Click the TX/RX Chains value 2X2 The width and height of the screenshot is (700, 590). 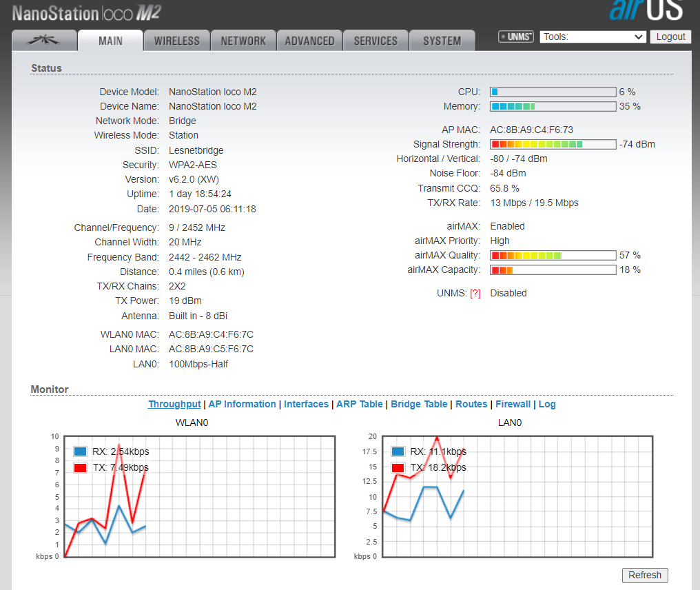coord(177,286)
